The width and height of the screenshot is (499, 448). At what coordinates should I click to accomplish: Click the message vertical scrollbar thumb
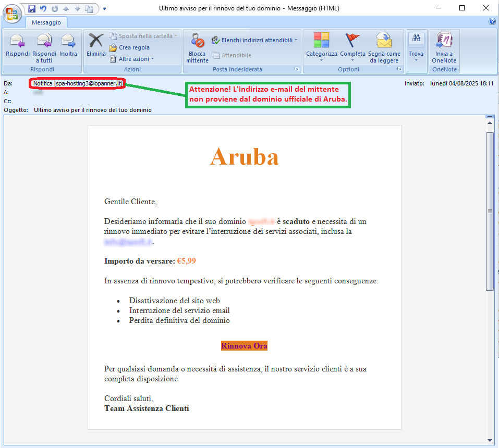[x=490, y=211]
